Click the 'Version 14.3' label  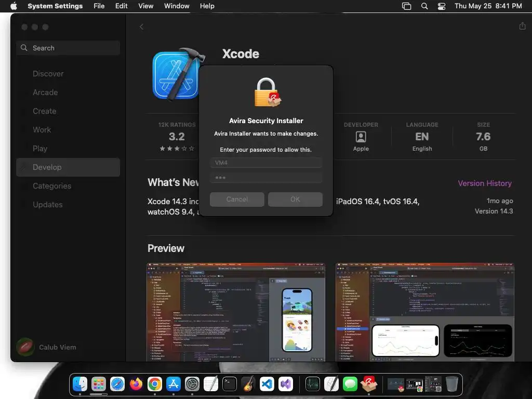pos(494,211)
